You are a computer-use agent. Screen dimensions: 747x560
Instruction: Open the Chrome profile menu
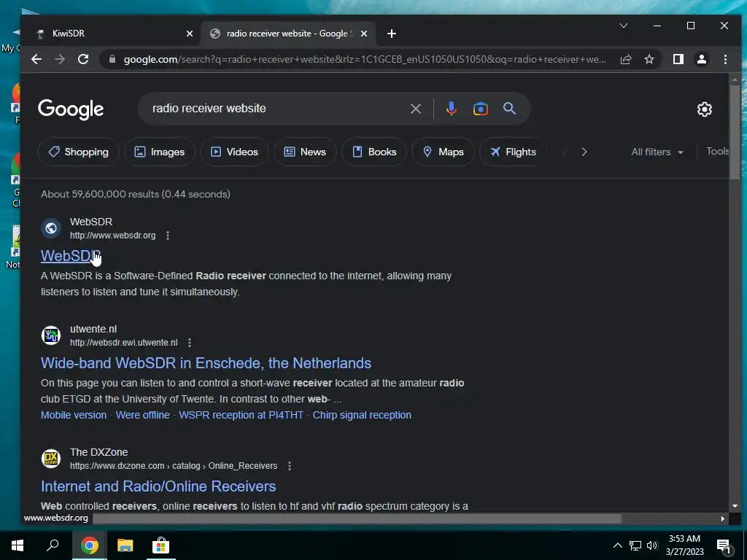click(702, 59)
